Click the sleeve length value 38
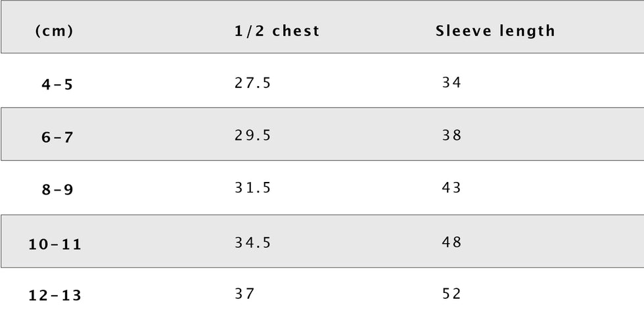 coord(452,136)
